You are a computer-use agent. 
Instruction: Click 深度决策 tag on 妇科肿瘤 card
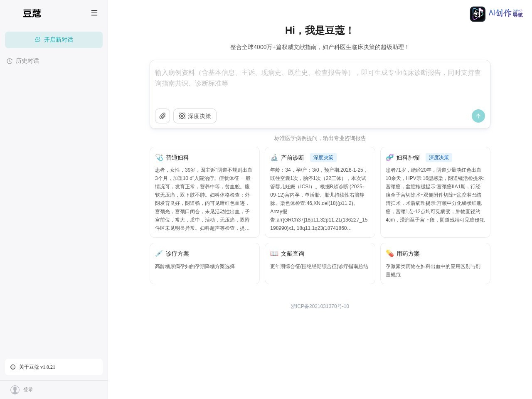pos(439,158)
